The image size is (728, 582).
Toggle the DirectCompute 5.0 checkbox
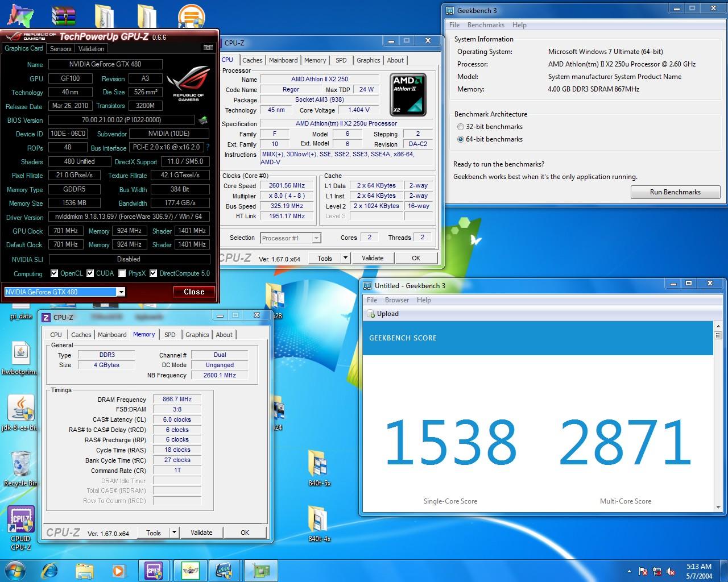coord(154,273)
